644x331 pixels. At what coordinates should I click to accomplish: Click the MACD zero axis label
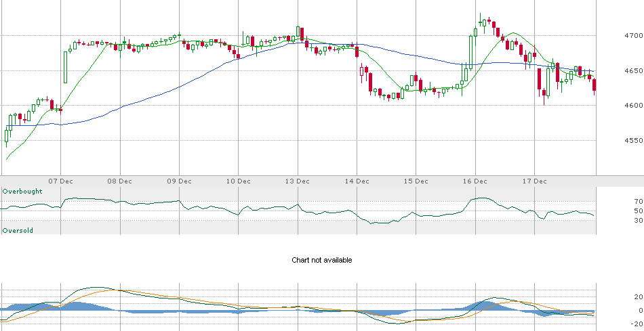tap(641, 311)
